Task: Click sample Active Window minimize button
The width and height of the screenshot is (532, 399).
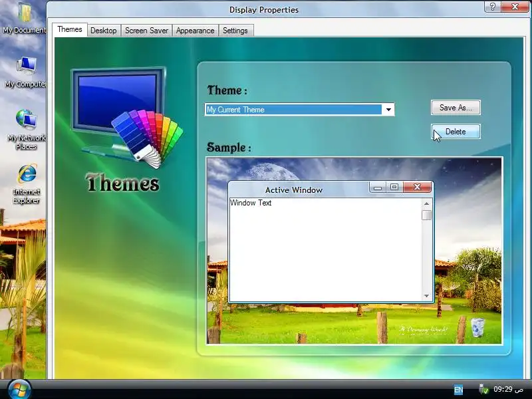Action: (x=378, y=188)
